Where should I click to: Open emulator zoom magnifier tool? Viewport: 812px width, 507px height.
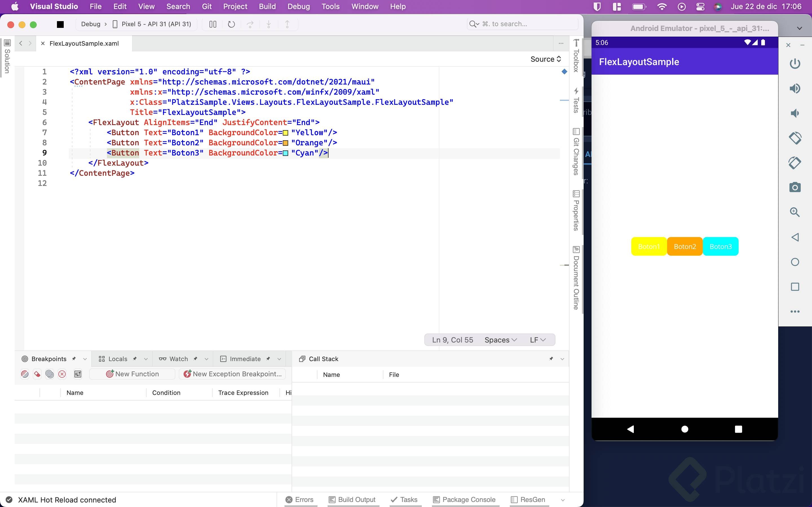[795, 212]
